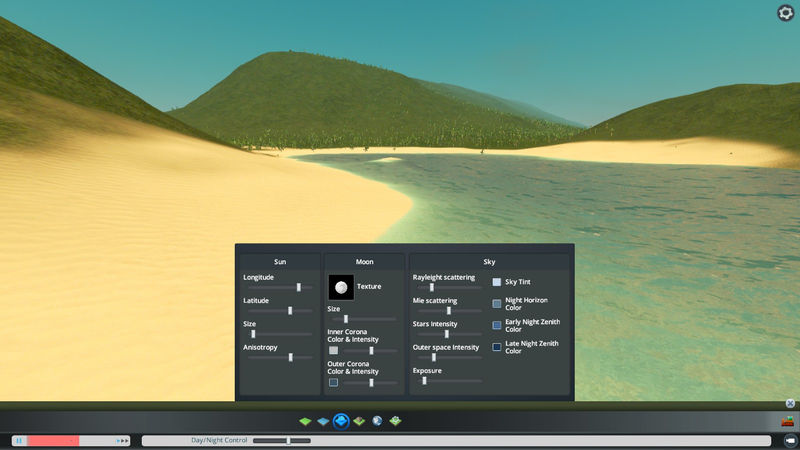800x450 pixels.
Task: Open the blue Water theme category
Action: [323, 422]
